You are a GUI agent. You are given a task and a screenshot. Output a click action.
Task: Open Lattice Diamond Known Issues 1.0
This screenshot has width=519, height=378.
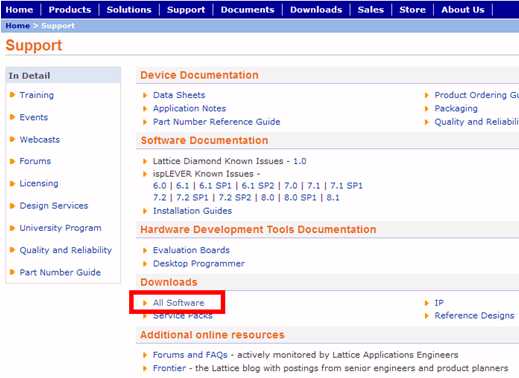[299, 161]
